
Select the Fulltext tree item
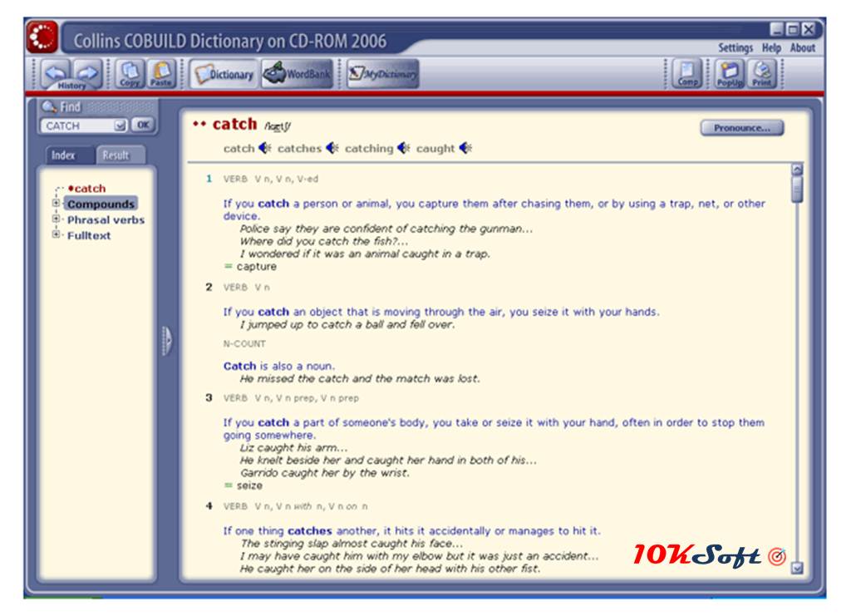89,235
